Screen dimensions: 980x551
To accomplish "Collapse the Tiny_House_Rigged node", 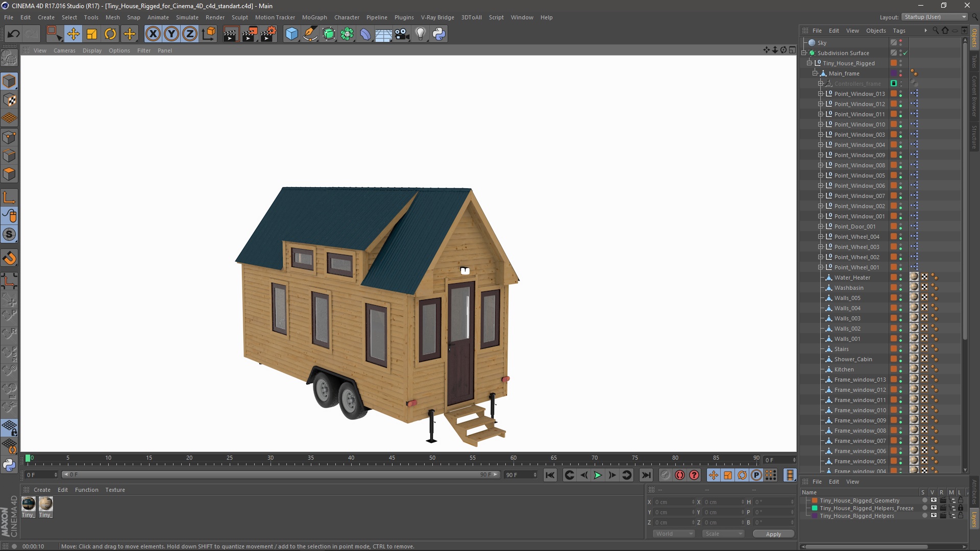I will pyautogui.click(x=810, y=63).
